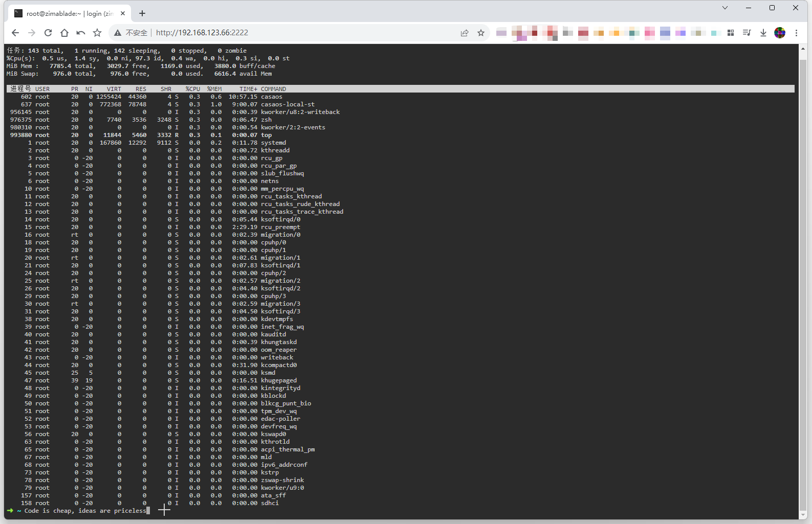Go back to the previous page
Screen dimensions: 812x524
point(15,33)
